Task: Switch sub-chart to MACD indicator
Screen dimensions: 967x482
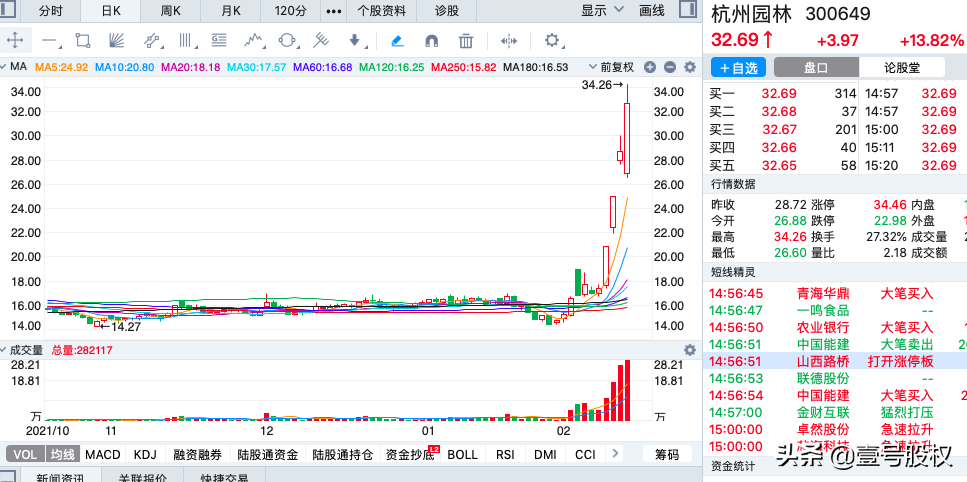Action: [103, 455]
